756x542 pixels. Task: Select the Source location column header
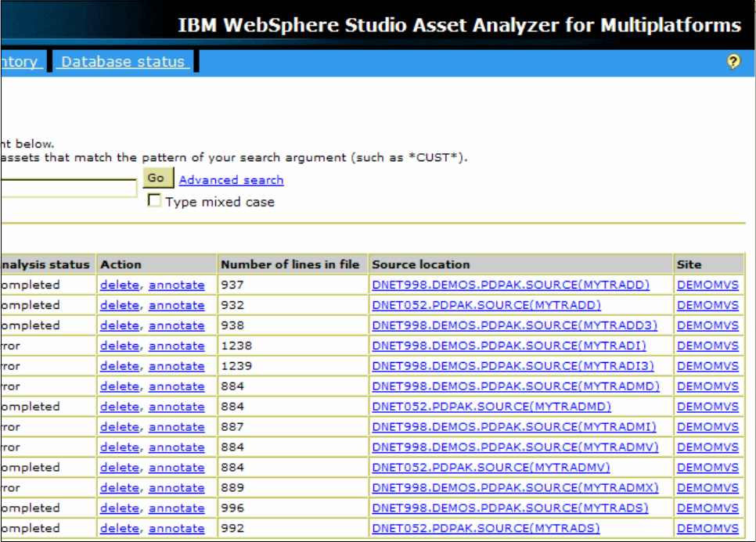420,264
